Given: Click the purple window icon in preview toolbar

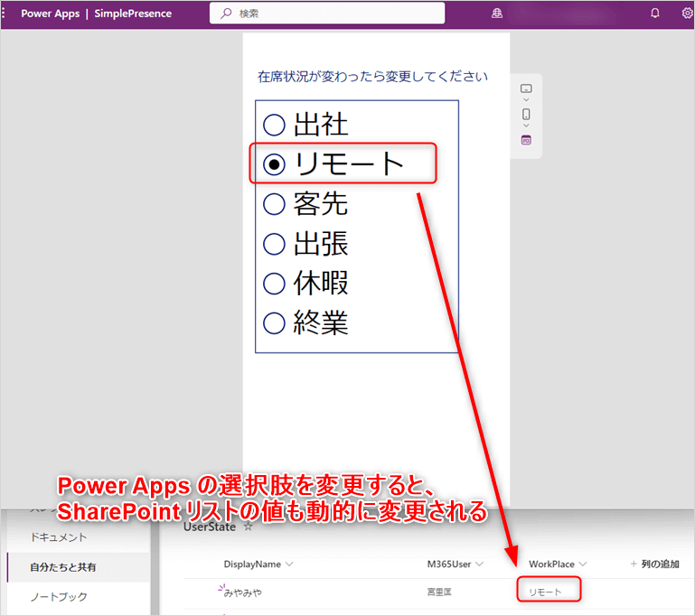Looking at the screenshot, I should 526,140.
